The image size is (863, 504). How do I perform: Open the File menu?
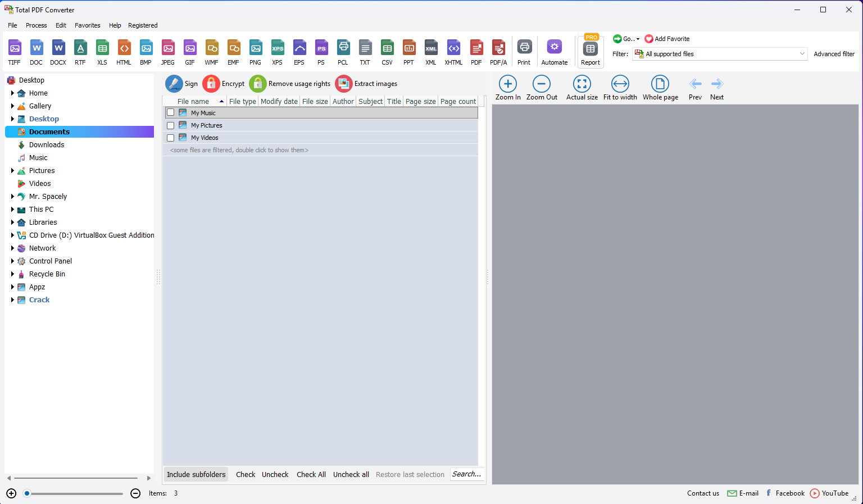point(12,25)
